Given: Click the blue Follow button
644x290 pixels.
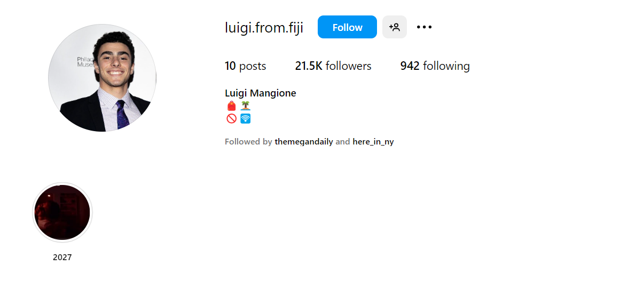Looking at the screenshot, I should (347, 27).
